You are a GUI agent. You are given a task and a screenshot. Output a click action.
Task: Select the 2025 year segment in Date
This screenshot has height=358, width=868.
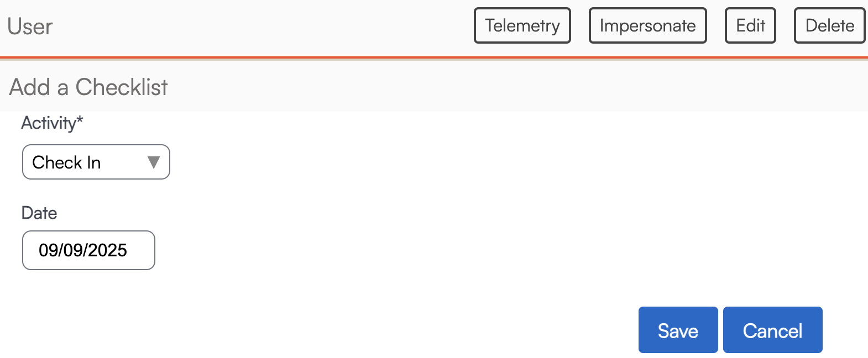click(x=107, y=250)
